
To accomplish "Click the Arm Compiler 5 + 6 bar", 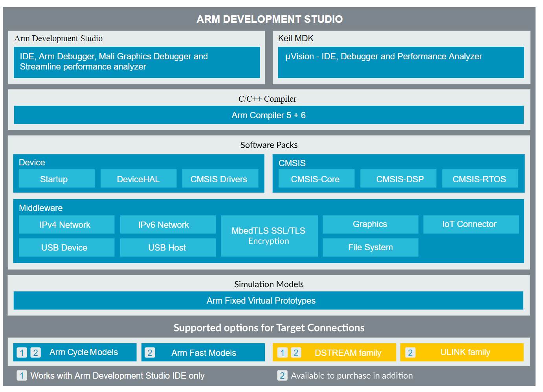I will click(x=268, y=115).
